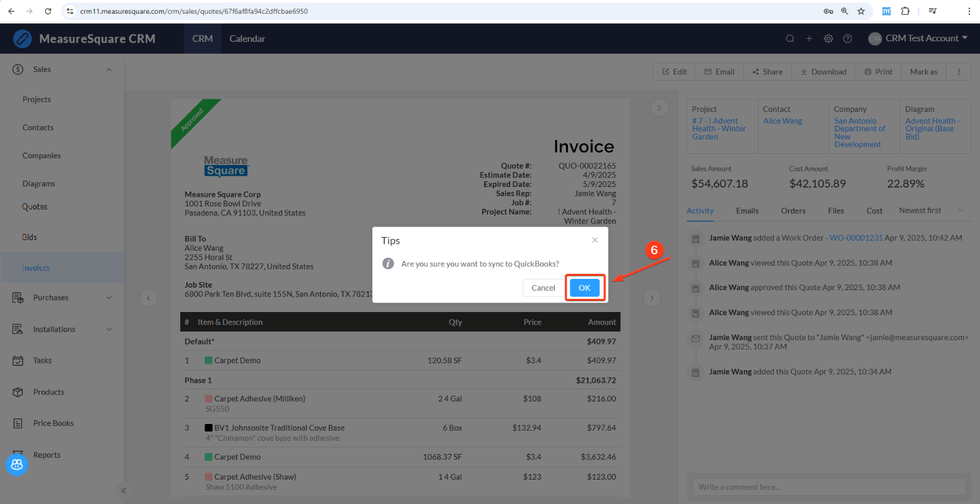Screen dimensions: 980x504
Task: Expand the Purchases section chevron
Action: (x=109, y=298)
